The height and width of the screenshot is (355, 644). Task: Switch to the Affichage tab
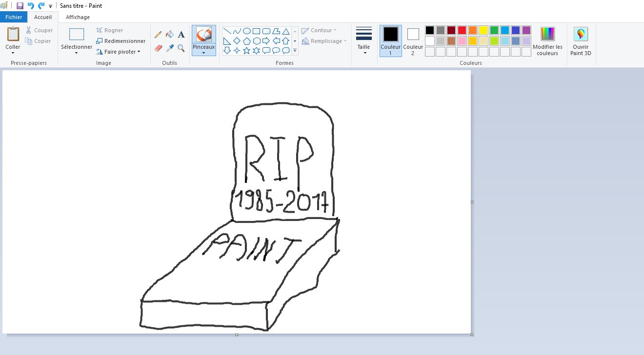[x=78, y=17]
